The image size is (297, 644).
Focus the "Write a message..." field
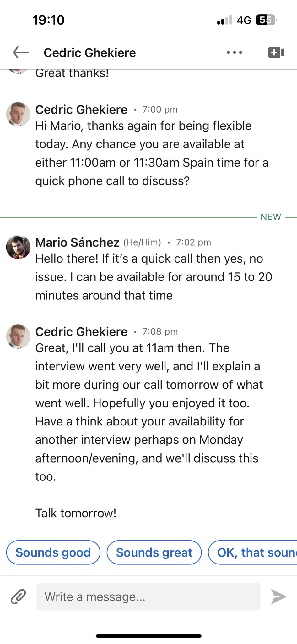click(x=148, y=597)
